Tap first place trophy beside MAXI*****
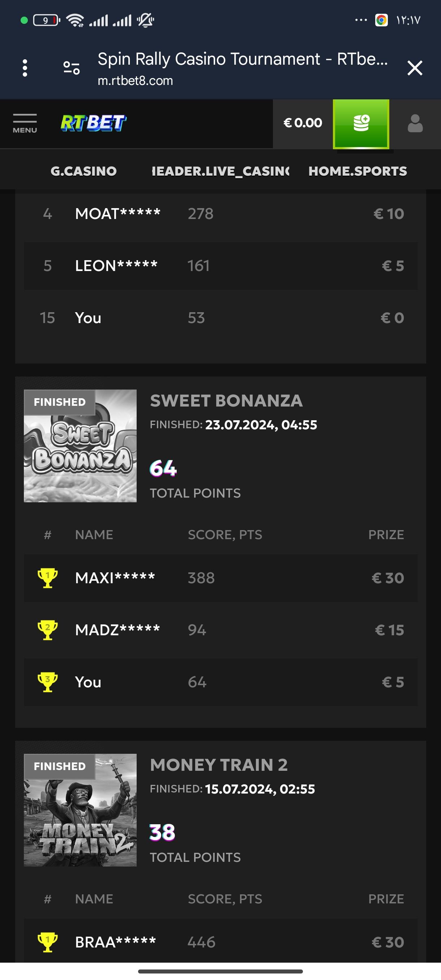 click(x=48, y=578)
